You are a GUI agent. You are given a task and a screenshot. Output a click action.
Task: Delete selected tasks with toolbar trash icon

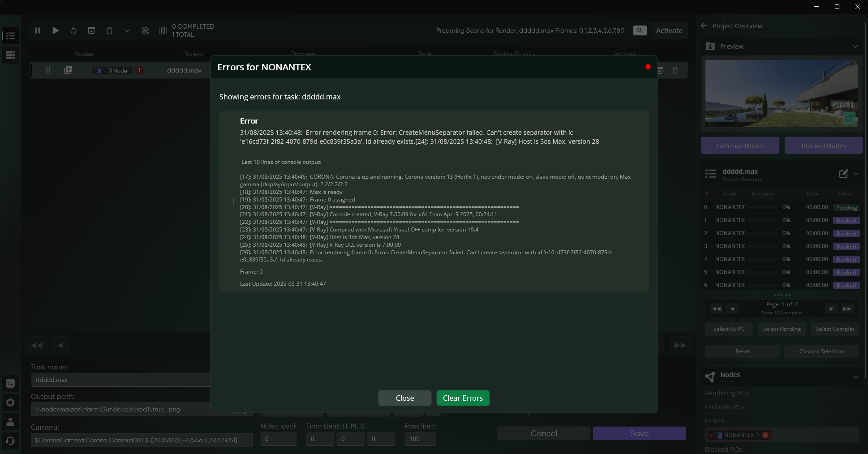coord(109,30)
